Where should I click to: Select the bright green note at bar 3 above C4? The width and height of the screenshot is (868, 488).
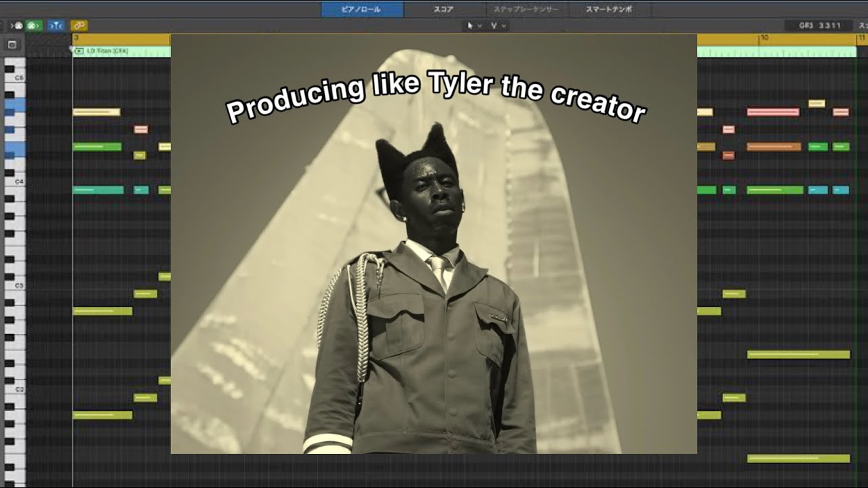[97, 146]
